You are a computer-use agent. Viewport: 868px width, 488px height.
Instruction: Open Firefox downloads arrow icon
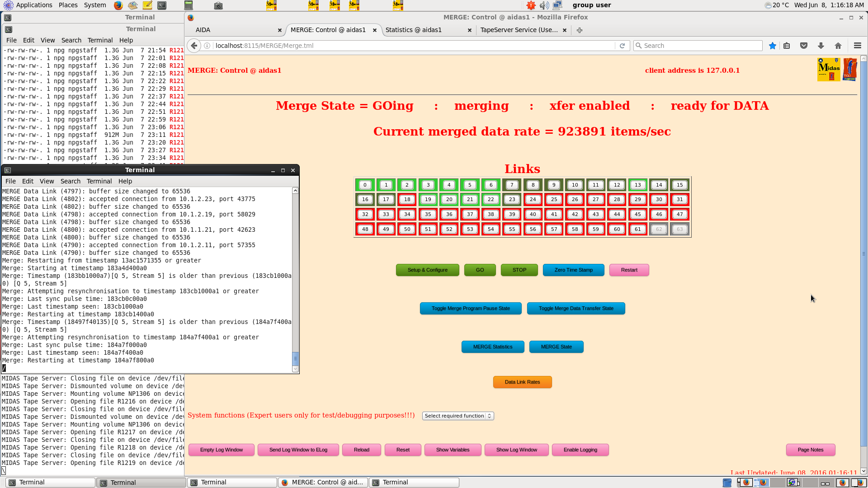tap(821, 46)
